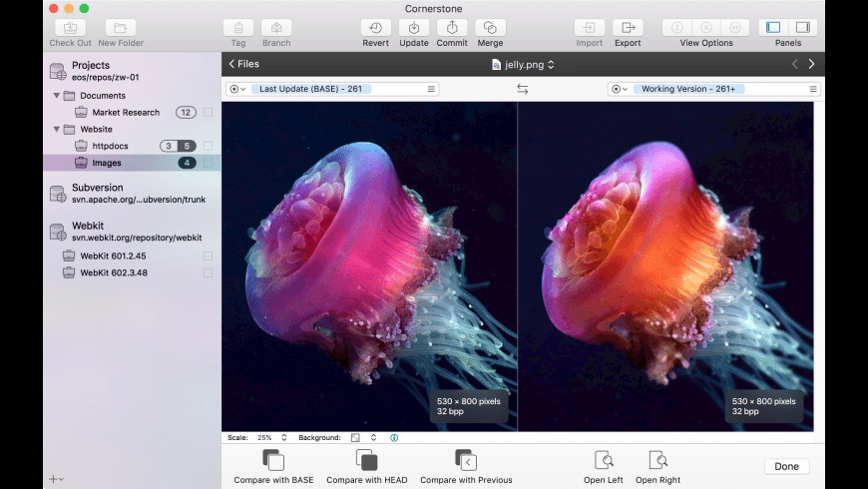Image resolution: width=868 pixels, height=489 pixels.
Task: Tick the WebKit 602.3.48 checkbox
Action: (208, 272)
